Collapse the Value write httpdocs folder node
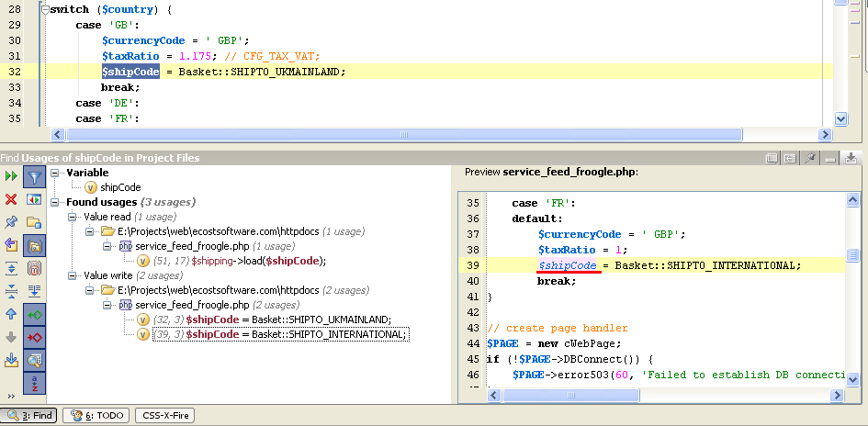 [x=90, y=290]
